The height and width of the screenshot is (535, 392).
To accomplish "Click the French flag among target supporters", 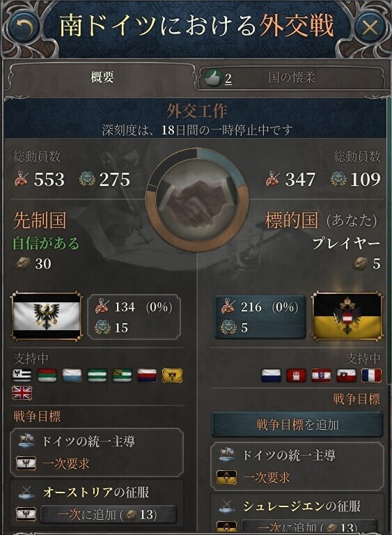I will (x=371, y=375).
